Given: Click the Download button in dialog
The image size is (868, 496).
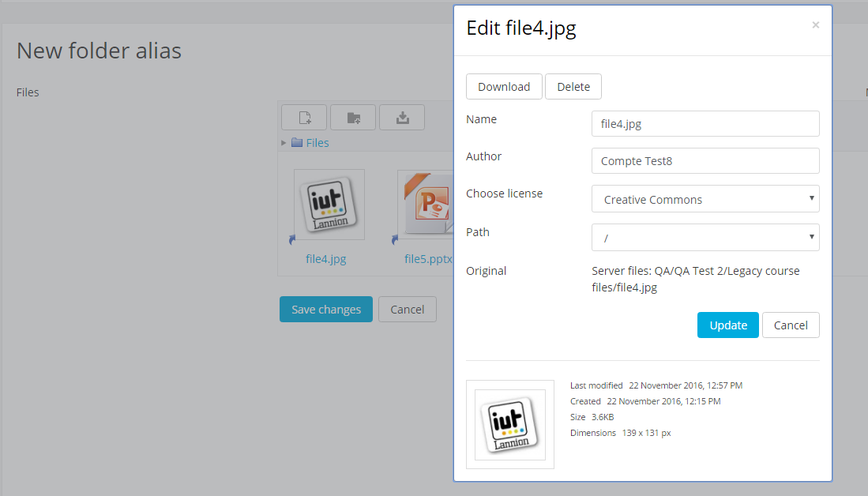Looking at the screenshot, I should [x=504, y=87].
